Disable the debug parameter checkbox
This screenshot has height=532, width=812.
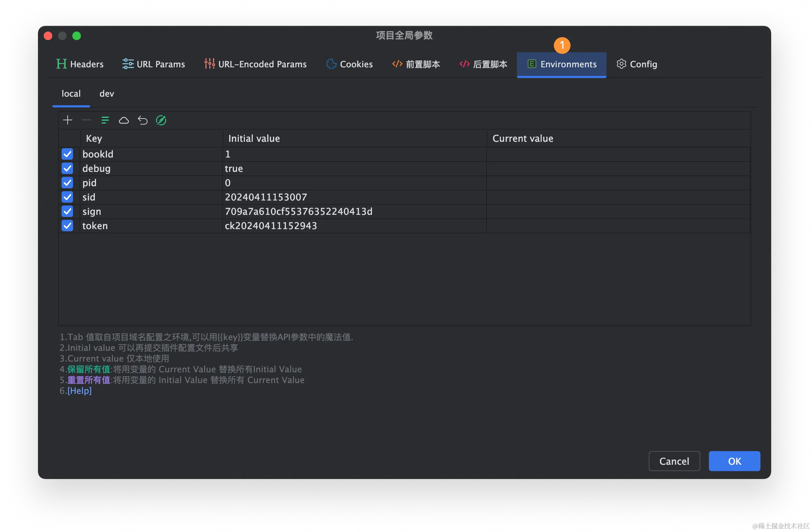click(67, 168)
